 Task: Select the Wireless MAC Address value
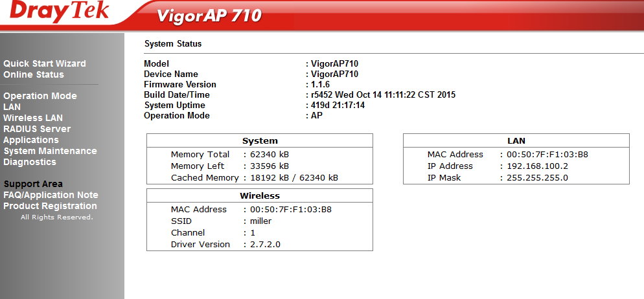tap(291, 210)
